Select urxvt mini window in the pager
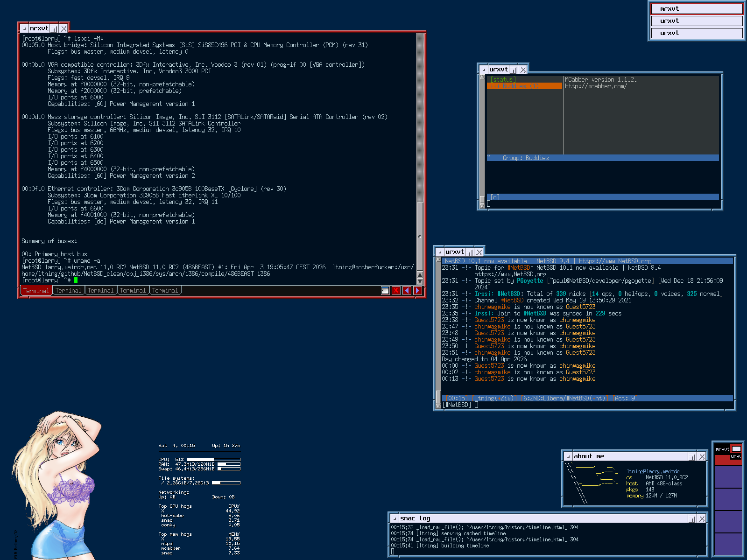 click(736, 457)
